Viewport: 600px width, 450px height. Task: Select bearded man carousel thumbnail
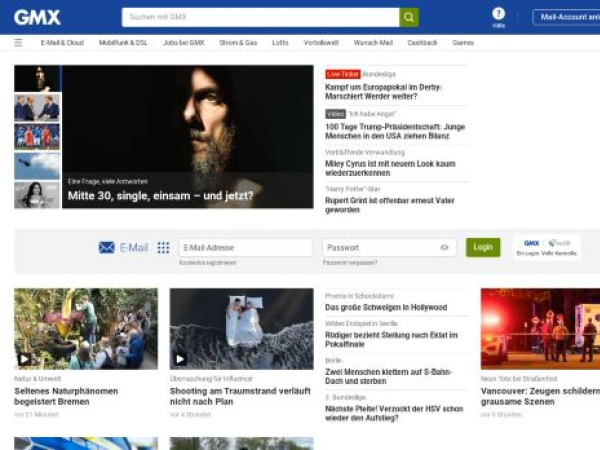37,78
